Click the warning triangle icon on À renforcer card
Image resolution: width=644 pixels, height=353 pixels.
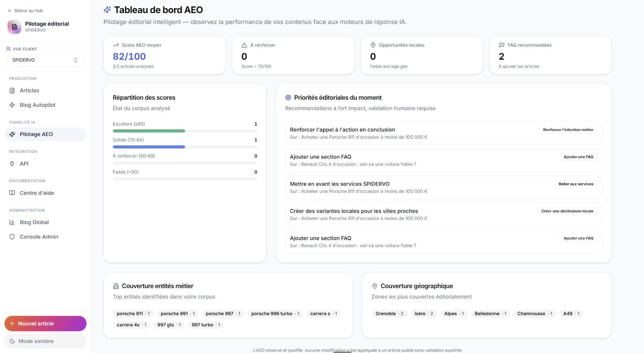coord(245,45)
